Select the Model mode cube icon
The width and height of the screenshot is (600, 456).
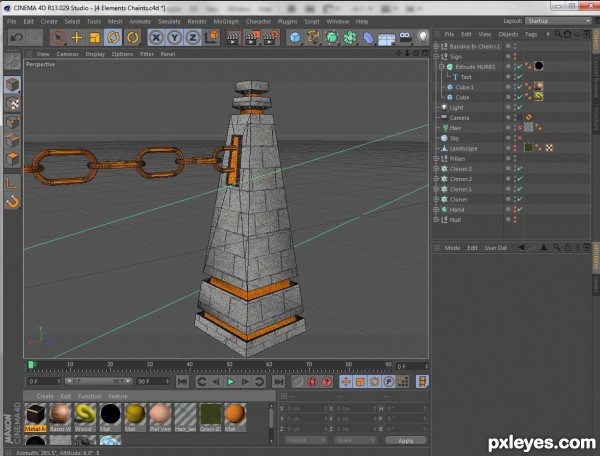tap(12, 85)
